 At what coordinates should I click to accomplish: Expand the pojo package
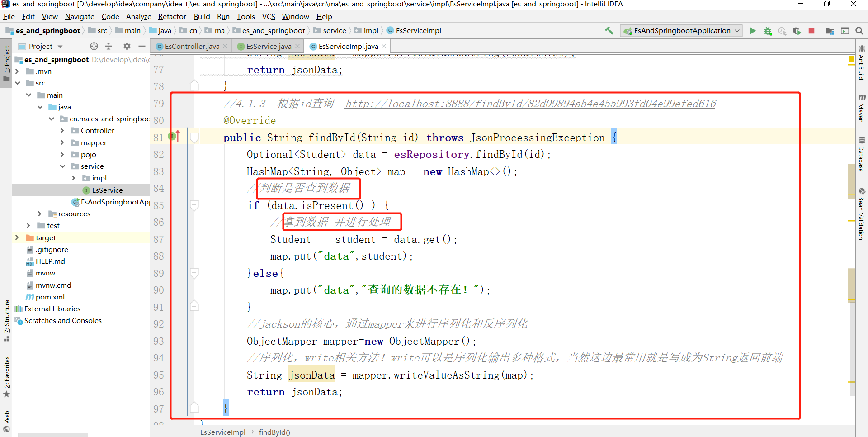coord(62,154)
